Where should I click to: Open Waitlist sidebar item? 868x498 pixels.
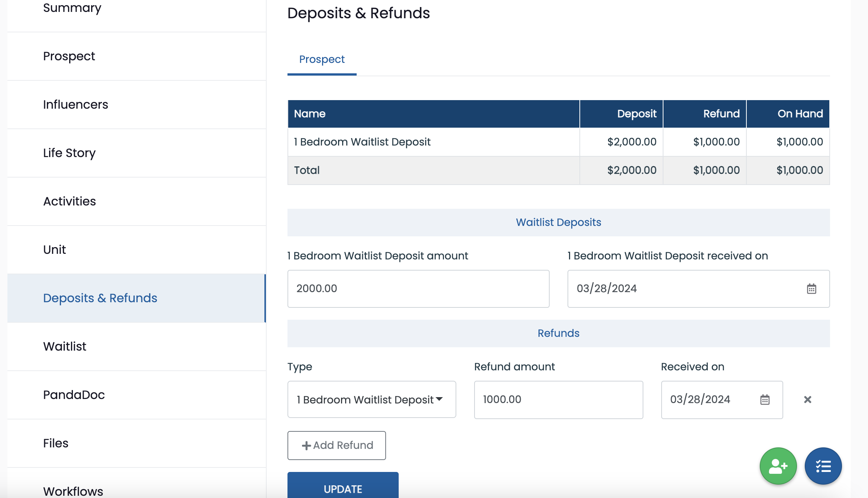136,347
